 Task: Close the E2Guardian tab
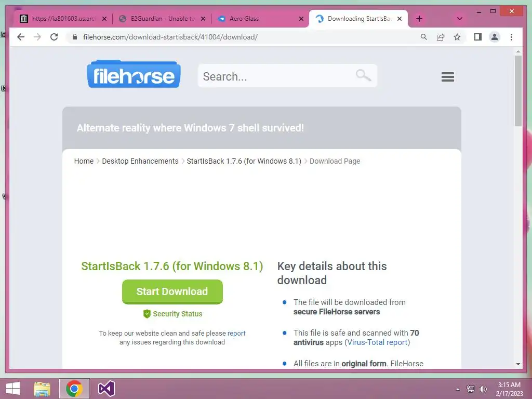[x=203, y=19]
